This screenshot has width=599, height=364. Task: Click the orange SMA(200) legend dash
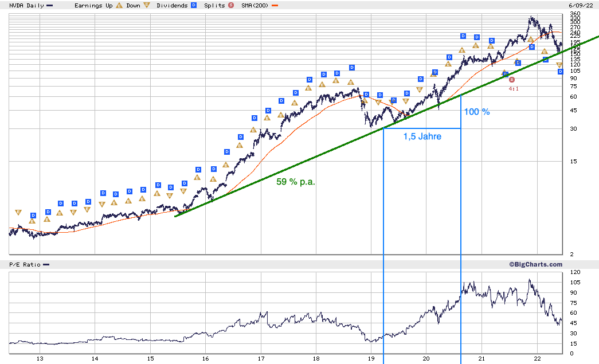[x=275, y=6]
